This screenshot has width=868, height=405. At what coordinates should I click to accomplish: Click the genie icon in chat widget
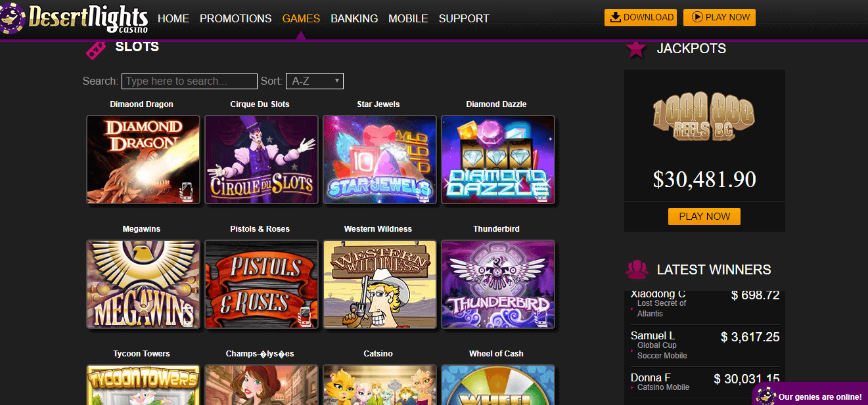[764, 396]
